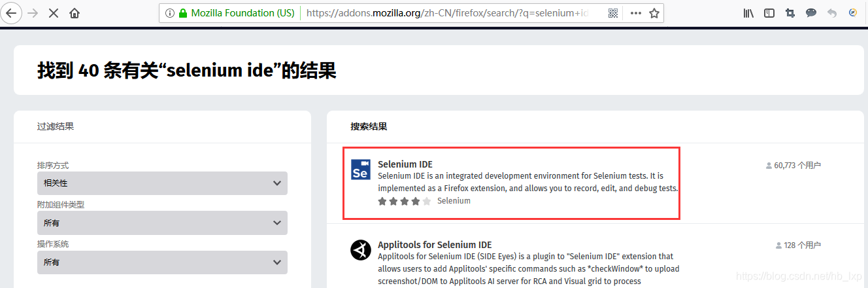The width and height of the screenshot is (868, 288).
Task: Click the 附加组件类型 label
Action: [x=61, y=204]
